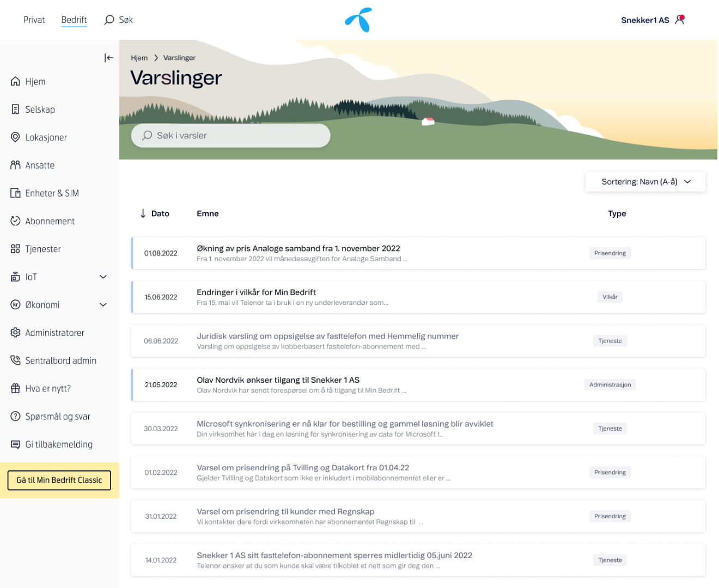This screenshot has height=588, width=719.
Task: Click the IoT icon in sidebar
Action: click(x=15, y=277)
